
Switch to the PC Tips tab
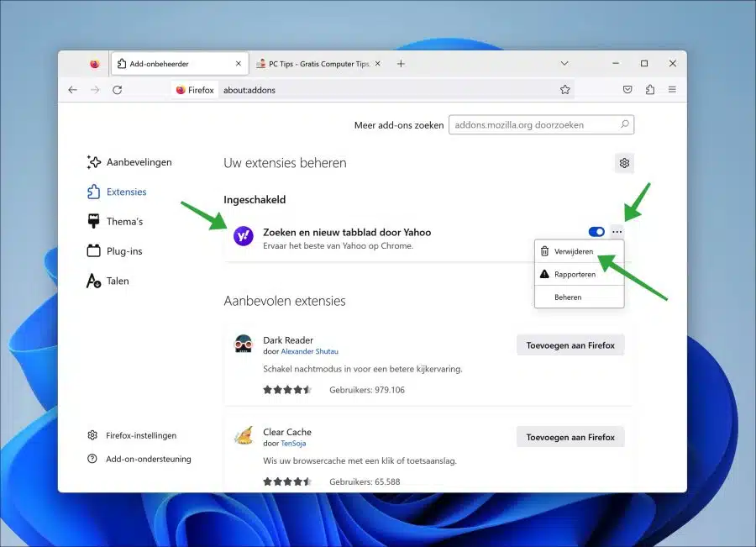click(318, 64)
